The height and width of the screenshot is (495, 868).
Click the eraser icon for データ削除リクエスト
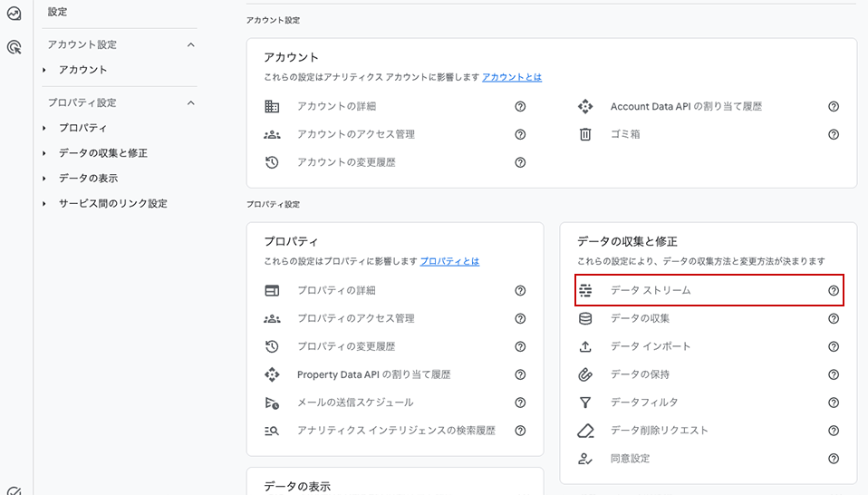pyautogui.click(x=585, y=431)
